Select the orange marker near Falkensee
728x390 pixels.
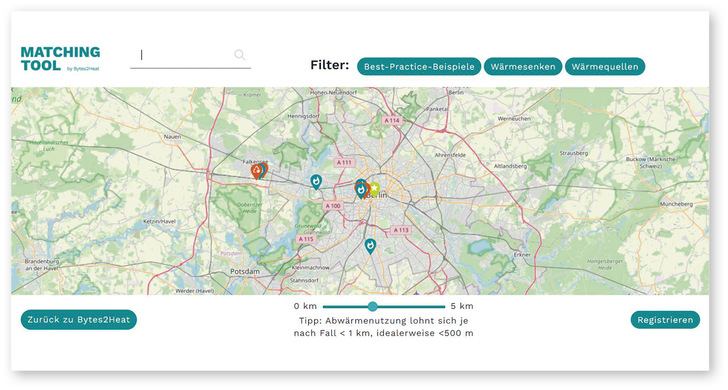pyautogui.click(x=256, y=171)
